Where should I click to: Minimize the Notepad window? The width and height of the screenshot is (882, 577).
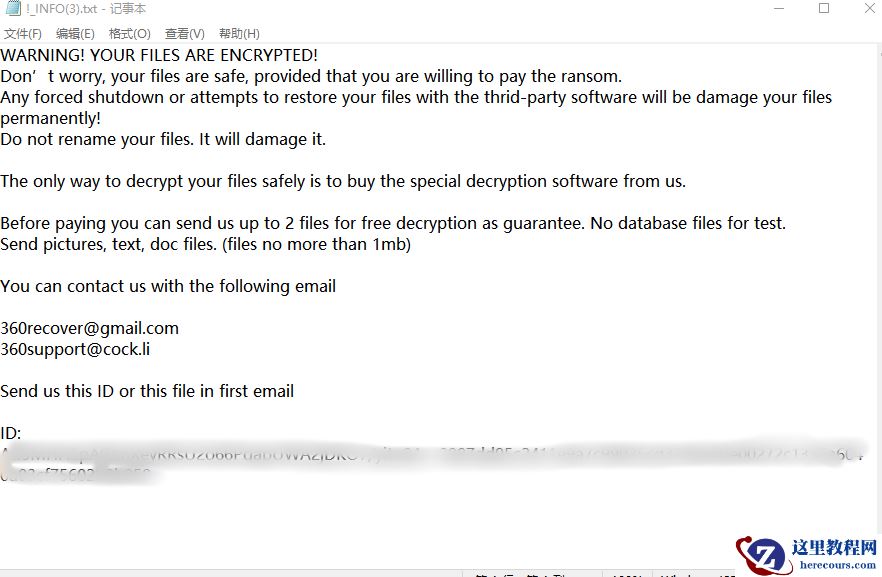[779, 9]
